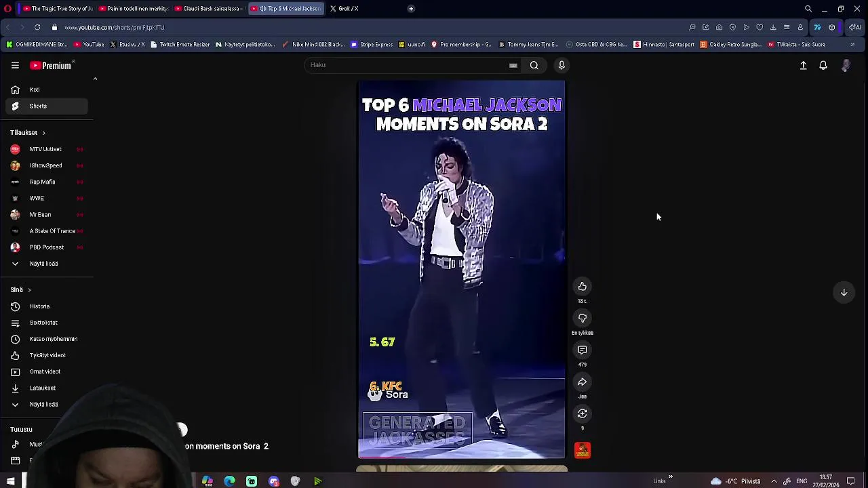Open the on-screen keyboard icon in search

(513, 65)
